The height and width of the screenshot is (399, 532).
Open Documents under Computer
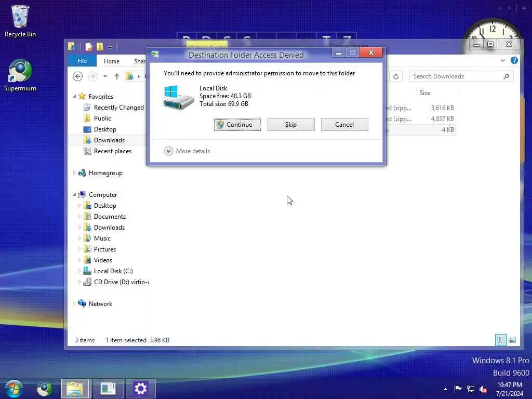click(110, 217)
